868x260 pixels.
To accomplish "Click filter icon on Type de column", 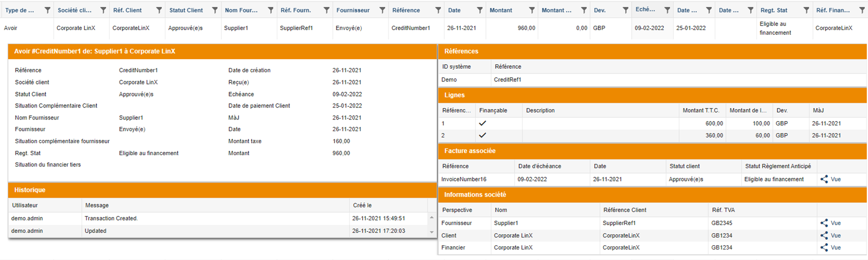I will coord(48,10).
